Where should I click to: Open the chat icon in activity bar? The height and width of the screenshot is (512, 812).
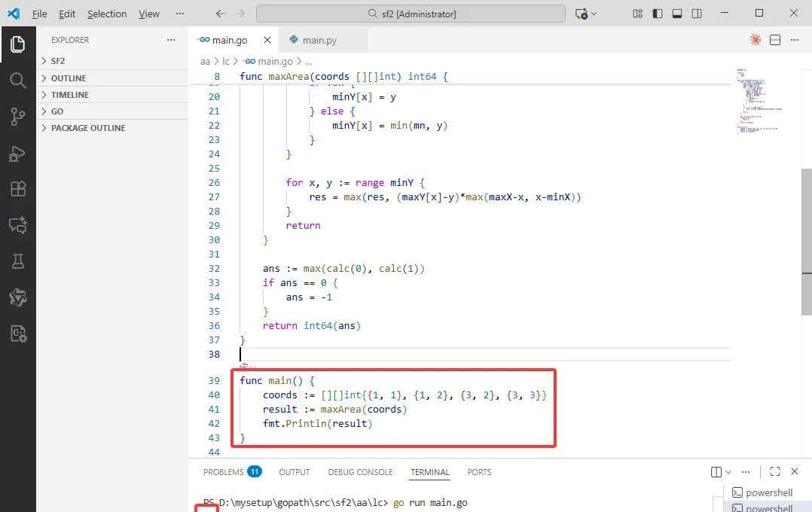click(17, 224)
